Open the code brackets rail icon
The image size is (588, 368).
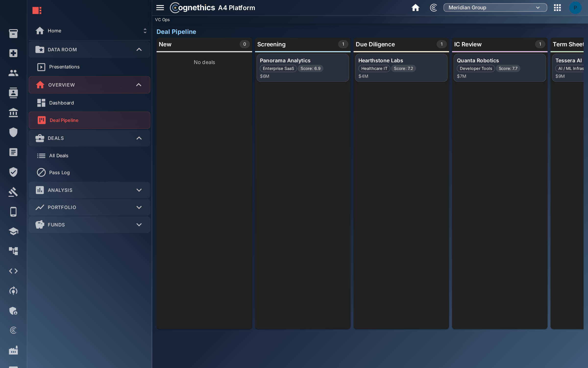point(13,271)
